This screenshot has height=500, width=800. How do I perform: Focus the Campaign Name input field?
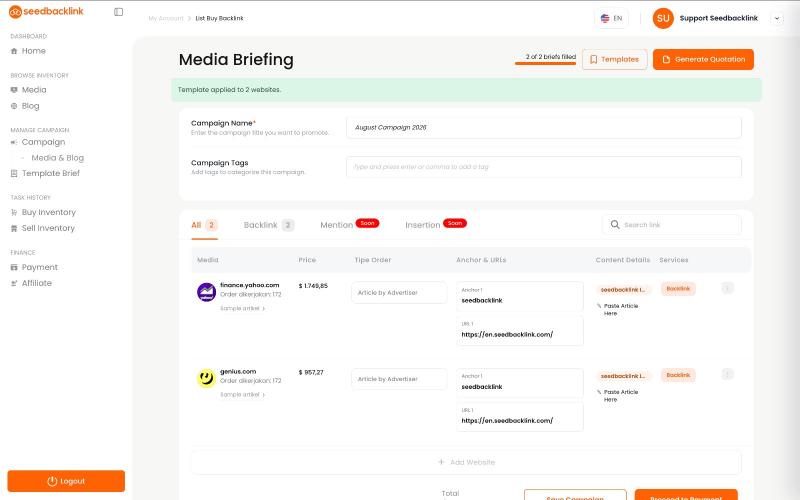click(544, 128)
